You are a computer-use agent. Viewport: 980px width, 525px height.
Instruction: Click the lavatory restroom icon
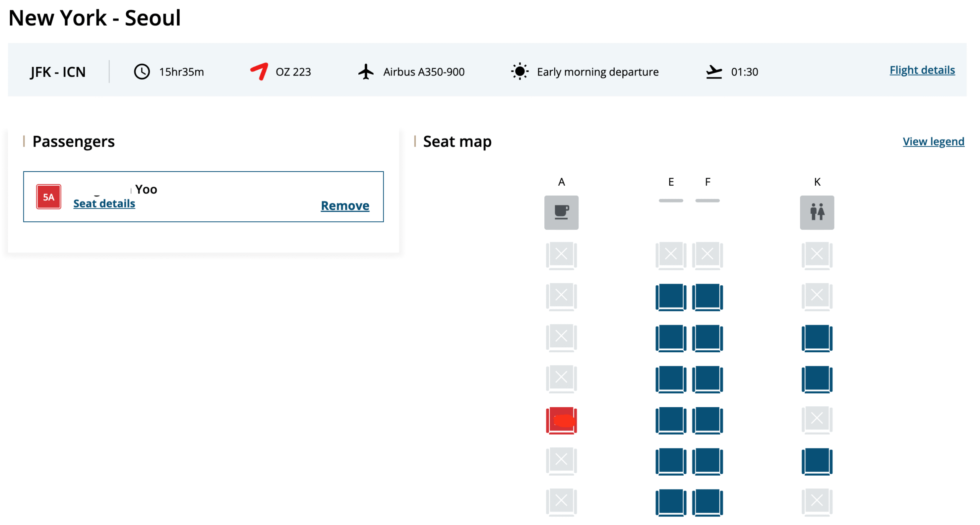(x=816, y=213)
